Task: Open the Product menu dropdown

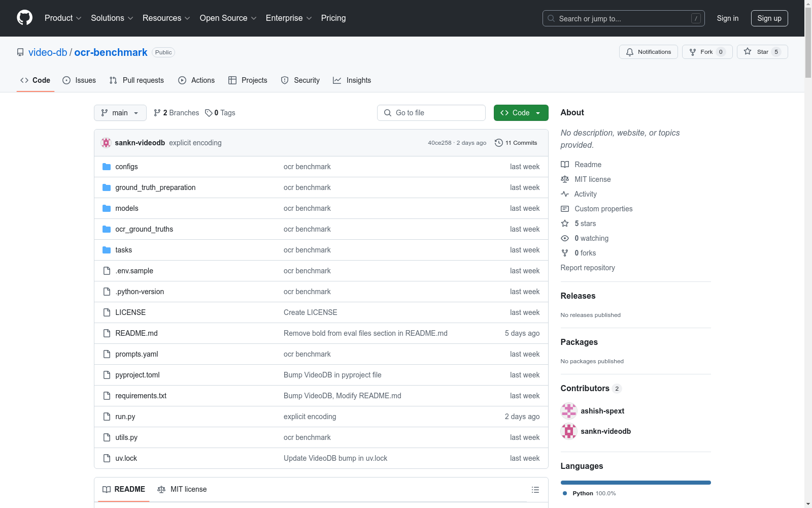Action: 63,18
